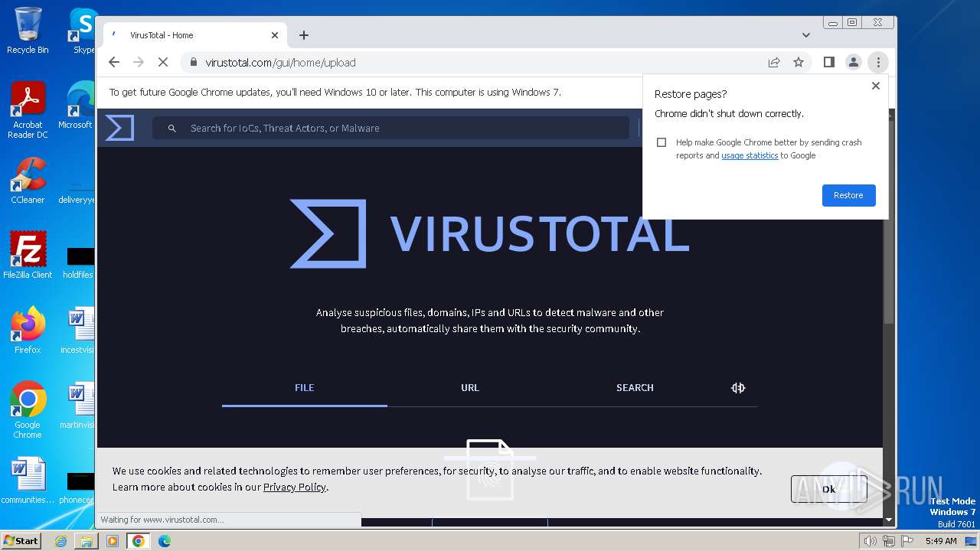Click the Restore button
The height and width of the screenshot is (551, 980).
coord(848,195)
